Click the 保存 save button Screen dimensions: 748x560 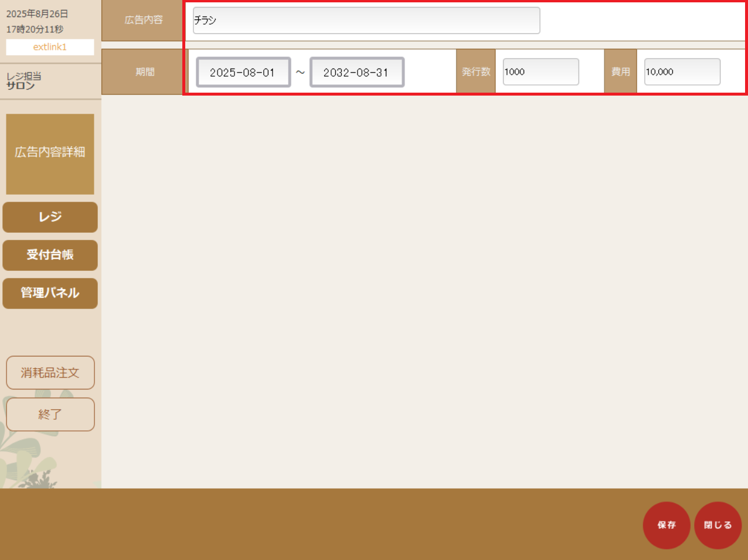[x=666, y=525]
